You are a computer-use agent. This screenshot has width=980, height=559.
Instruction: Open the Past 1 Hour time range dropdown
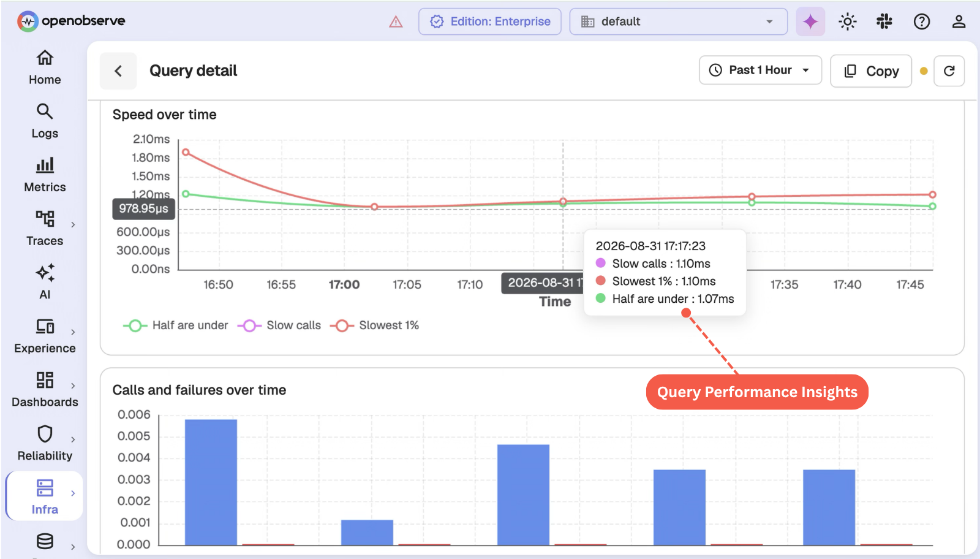pos(760,70)
